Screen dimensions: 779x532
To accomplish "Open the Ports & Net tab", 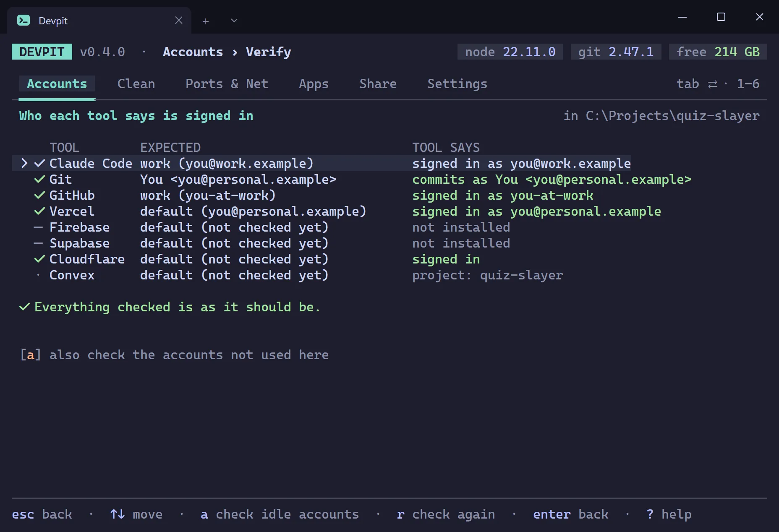I will click(227, 83).
